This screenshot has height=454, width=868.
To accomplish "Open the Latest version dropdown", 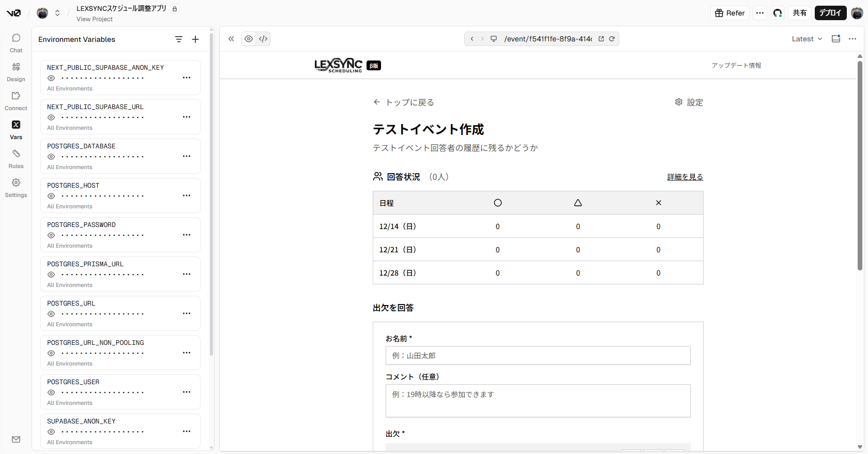I will pyautogui.click(x=806, y=39).
